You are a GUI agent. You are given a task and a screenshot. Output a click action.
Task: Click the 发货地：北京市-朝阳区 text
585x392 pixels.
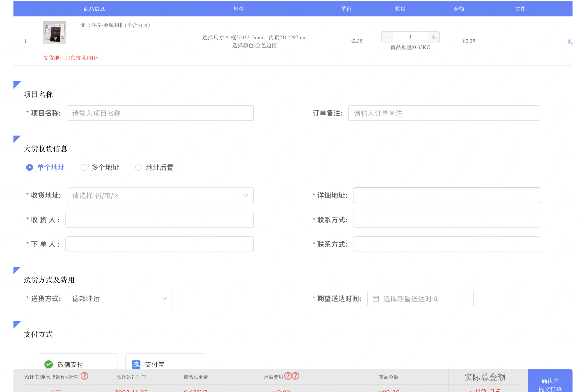71,58
